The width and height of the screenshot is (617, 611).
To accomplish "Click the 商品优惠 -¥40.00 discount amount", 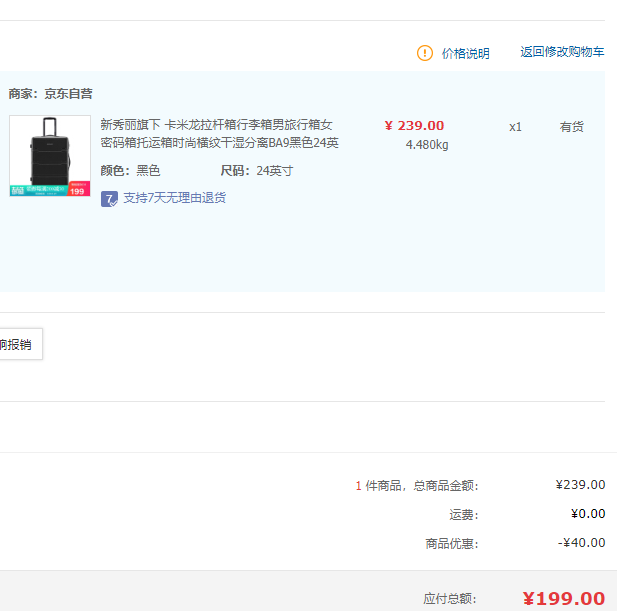I will 582,543.
